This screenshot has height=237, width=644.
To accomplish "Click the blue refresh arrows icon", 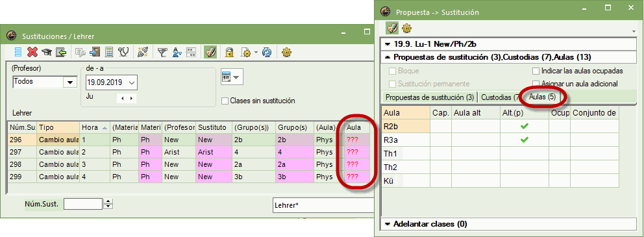I will coord(267,52).
